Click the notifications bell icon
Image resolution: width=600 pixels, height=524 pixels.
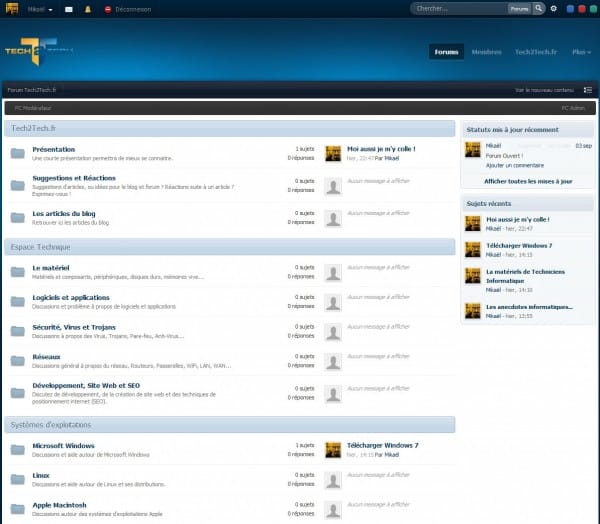(87, 8)
